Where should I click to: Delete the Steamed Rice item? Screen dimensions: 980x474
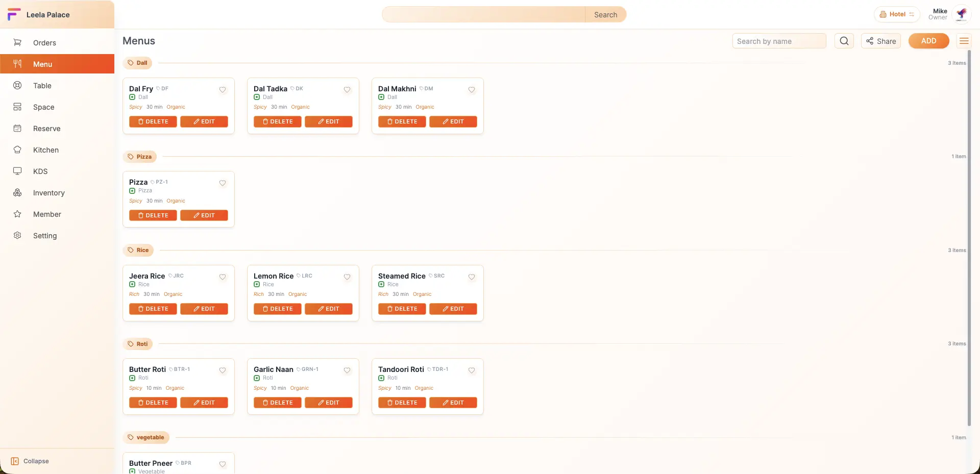pyautogui.click(x=402, y=309)
